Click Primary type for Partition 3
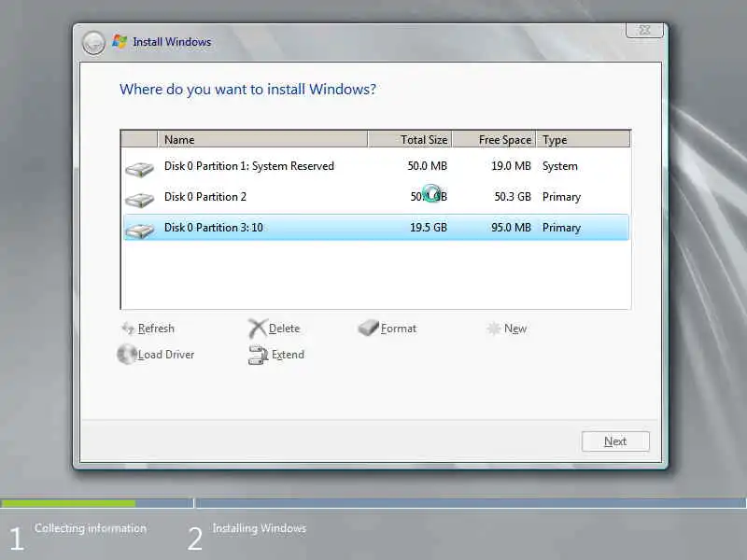Image resolution: width=747 pixels, height=560 pixels. click(561, 228)
